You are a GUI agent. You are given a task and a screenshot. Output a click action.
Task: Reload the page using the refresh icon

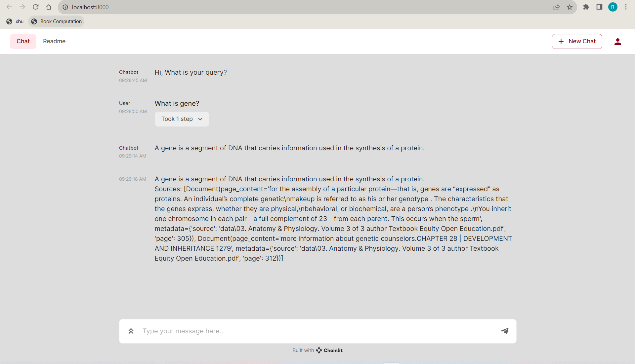35,7
